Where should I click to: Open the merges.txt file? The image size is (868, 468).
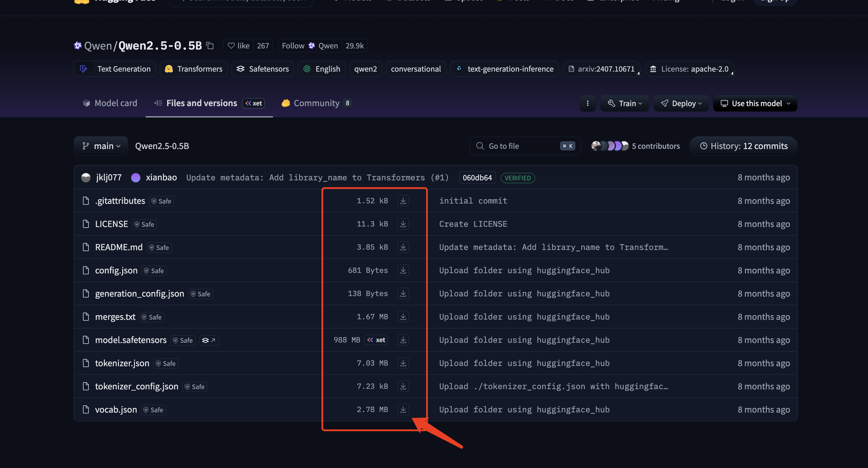pyautogui.click(x=115, y=317)
